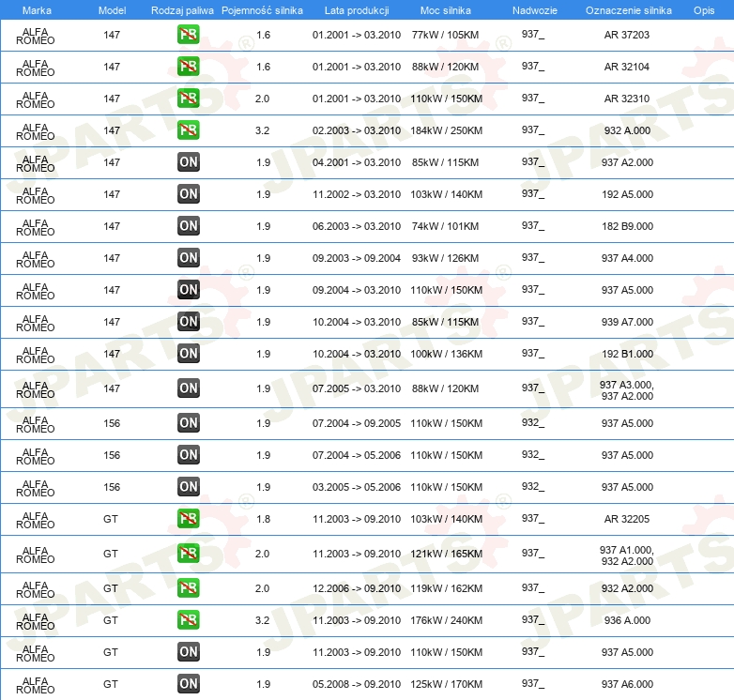Click the ON icon in the 192 B1.000 row
Image resolution: width=734 pixels, height=700 pixels.
188,354
